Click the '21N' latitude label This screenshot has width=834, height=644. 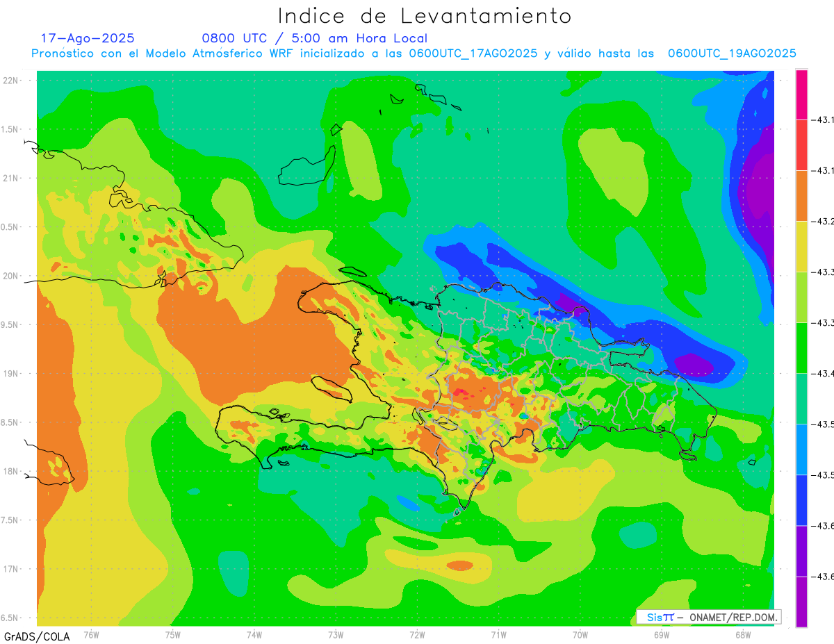pyautogui.click(x=12, y=179)
